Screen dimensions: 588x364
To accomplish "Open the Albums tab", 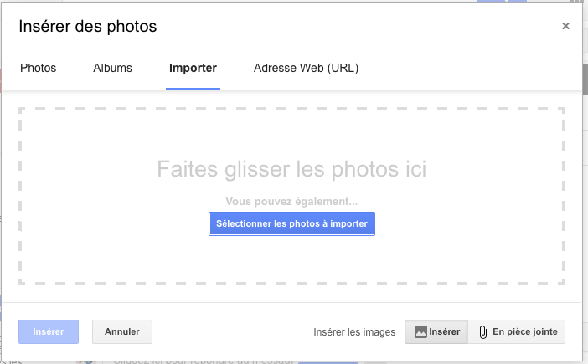I will tap(112, 68).
